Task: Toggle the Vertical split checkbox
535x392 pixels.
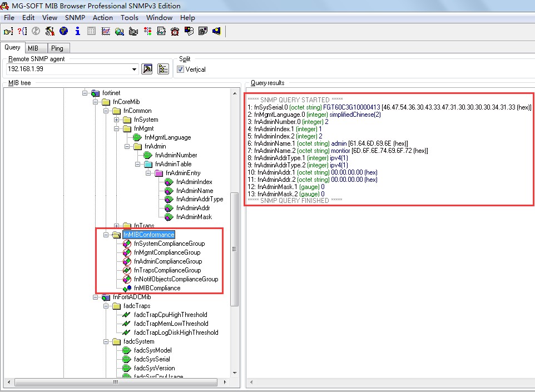Action: click(180, 70)
